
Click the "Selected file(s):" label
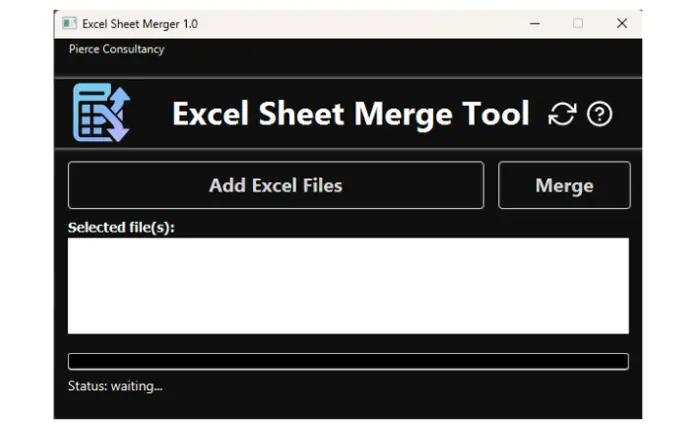pos(121,228)
